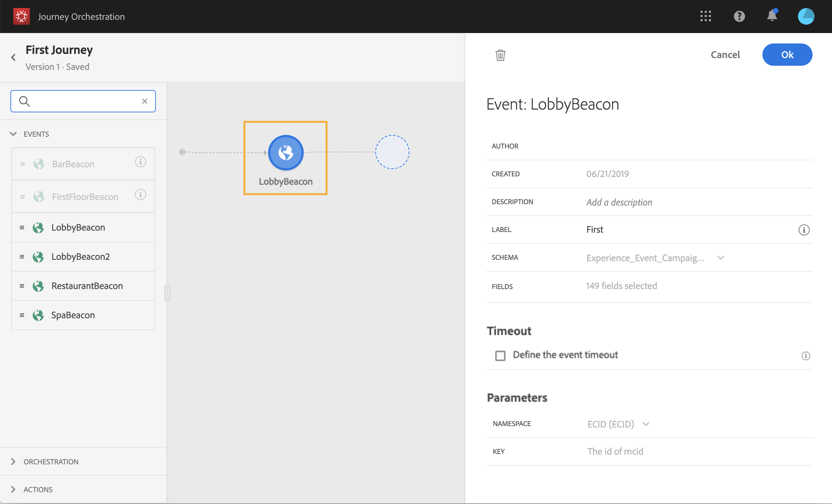Select RestaurantBeacon in the events list
Screen dimensions: 832x504
click(x=87, y=286)
